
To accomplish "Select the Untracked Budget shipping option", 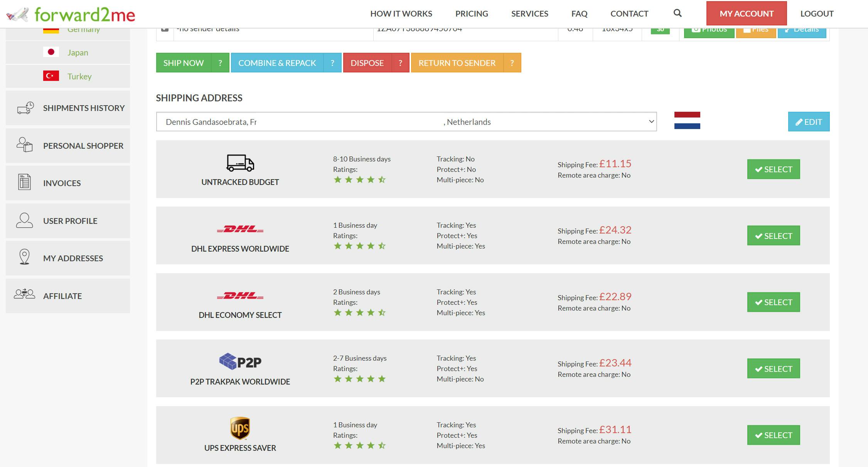I will coord(773,169).
